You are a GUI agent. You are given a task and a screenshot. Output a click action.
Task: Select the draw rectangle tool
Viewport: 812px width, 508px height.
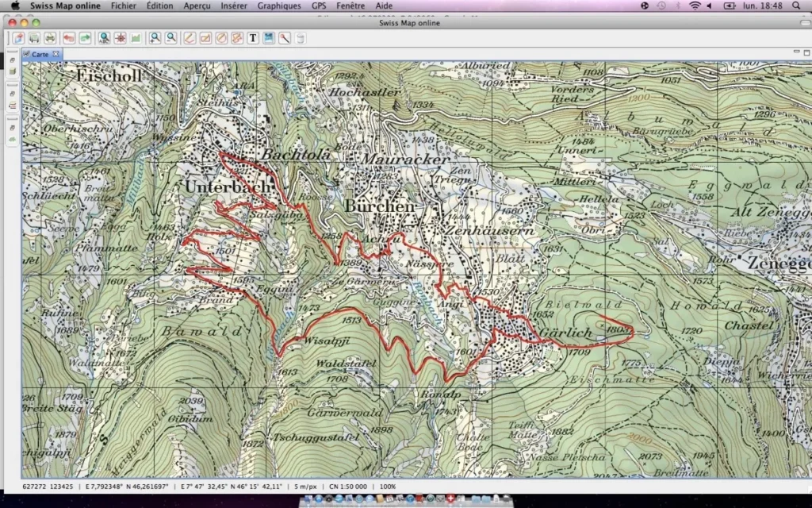click(x=205, y=38)
